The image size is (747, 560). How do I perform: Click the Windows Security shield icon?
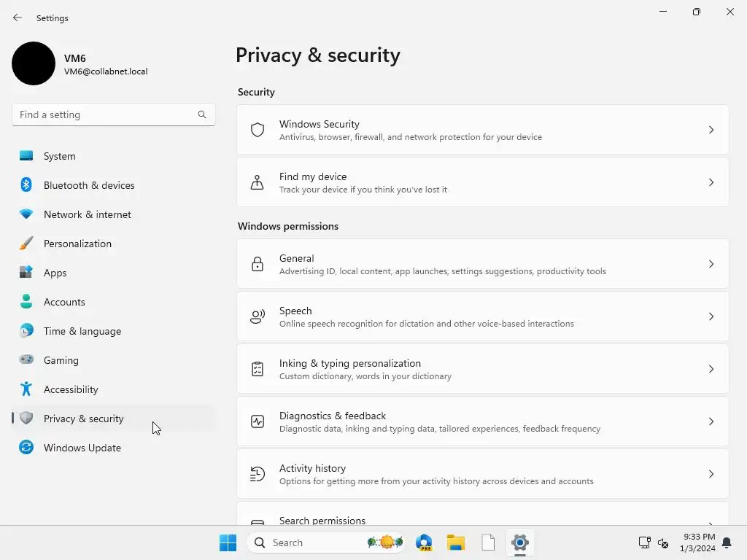click(258, 130)
